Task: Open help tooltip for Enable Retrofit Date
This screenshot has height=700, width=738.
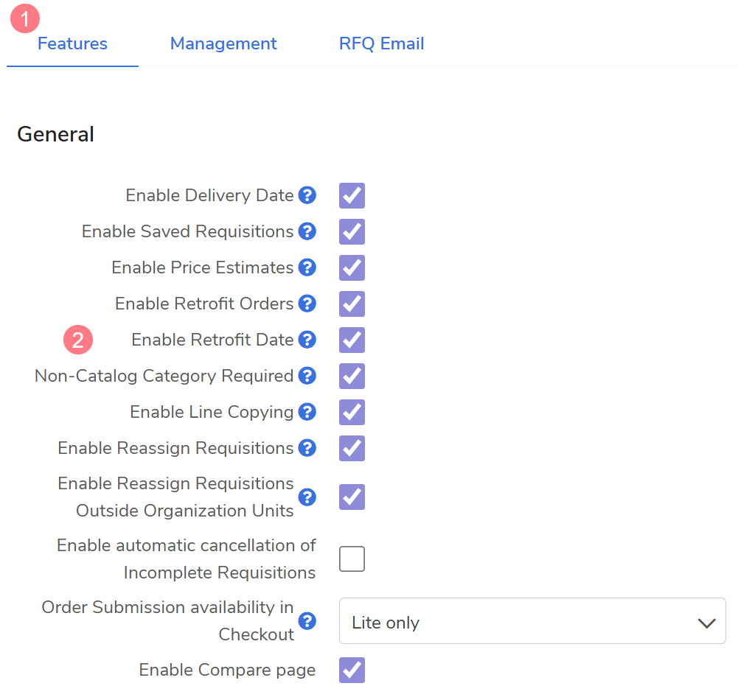Action: [307, 340]
